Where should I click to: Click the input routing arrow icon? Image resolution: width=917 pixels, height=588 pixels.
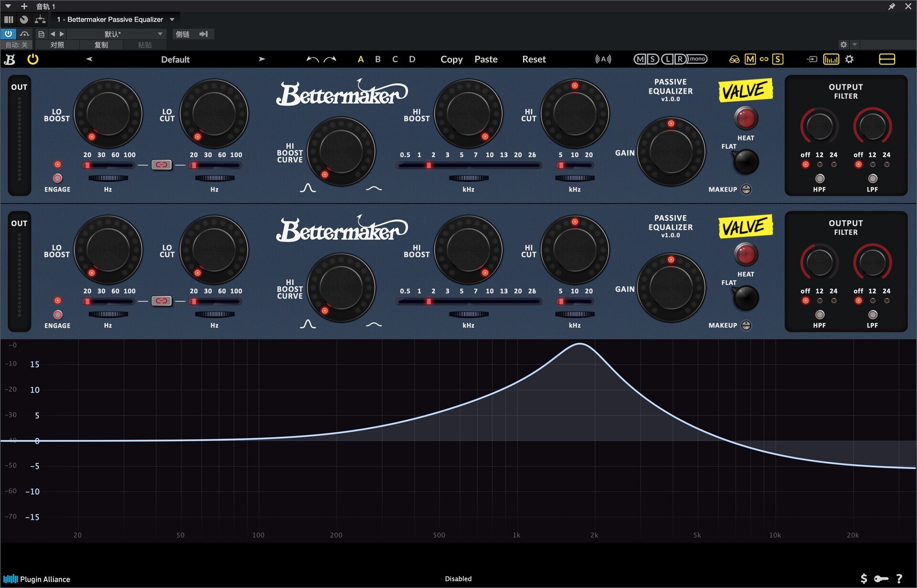(812, 59)
